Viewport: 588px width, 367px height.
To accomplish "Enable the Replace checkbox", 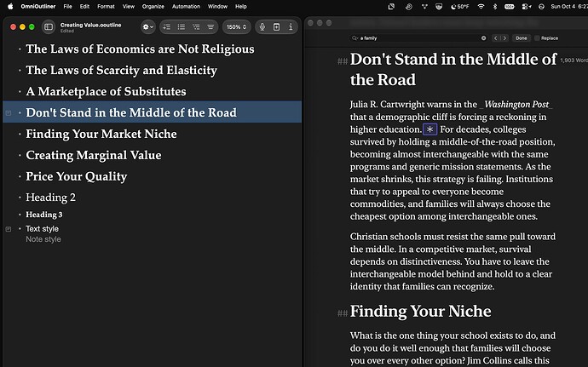I will tap(537, 37).
